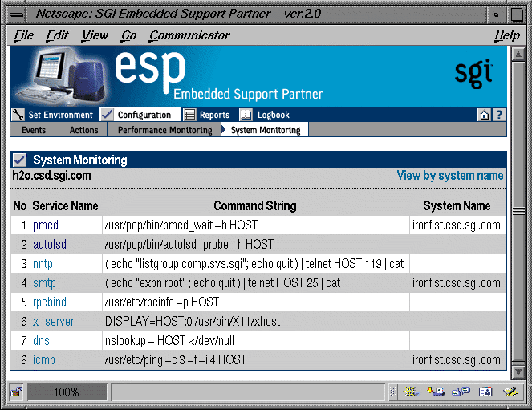Click the /usr/etc/rpcinfo -p HOST cell
This screenshot has height=410, width=532.
tap(256, 302)
